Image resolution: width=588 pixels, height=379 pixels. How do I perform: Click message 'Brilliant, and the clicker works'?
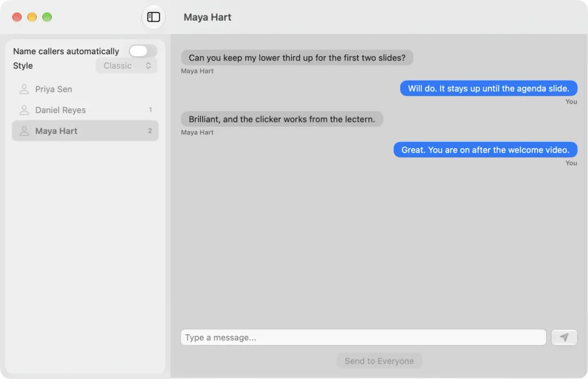point(281,119)
